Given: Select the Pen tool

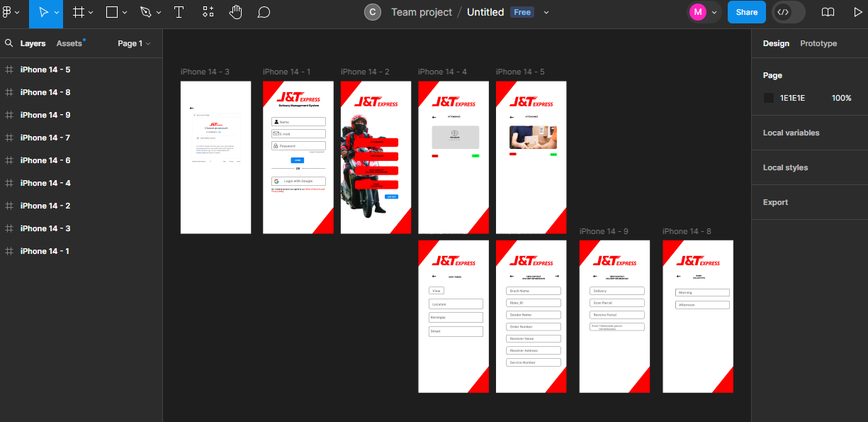Looking at the screenshot, I should coord(145,13).
